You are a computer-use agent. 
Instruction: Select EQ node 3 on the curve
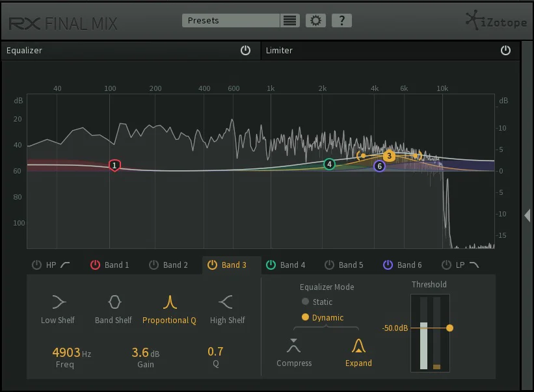[x=389, y=156]
